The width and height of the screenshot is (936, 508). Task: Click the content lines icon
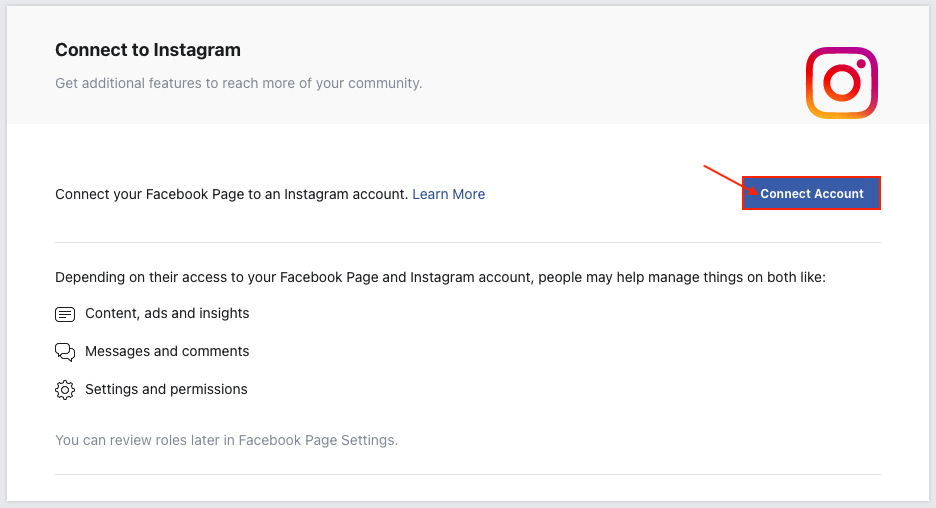pyautogui.click(x=65, y=314)
